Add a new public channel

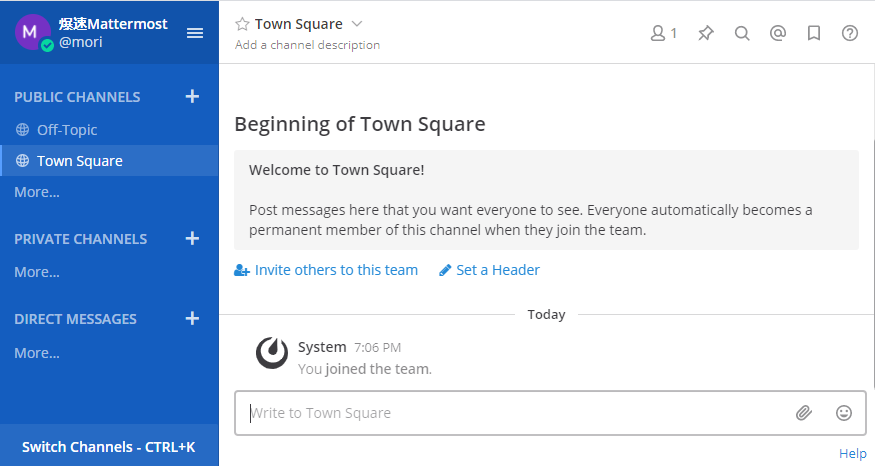(x=192, y=97)
